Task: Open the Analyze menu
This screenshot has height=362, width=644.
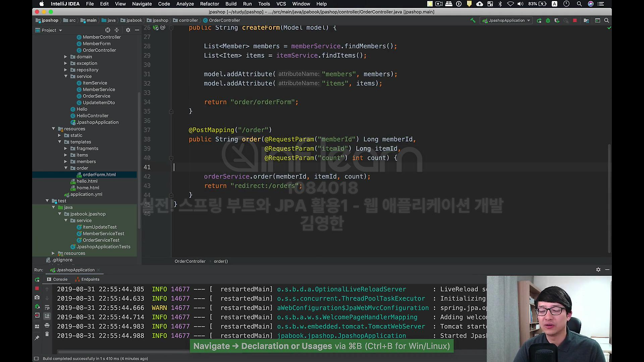Action: pos(185,4)
